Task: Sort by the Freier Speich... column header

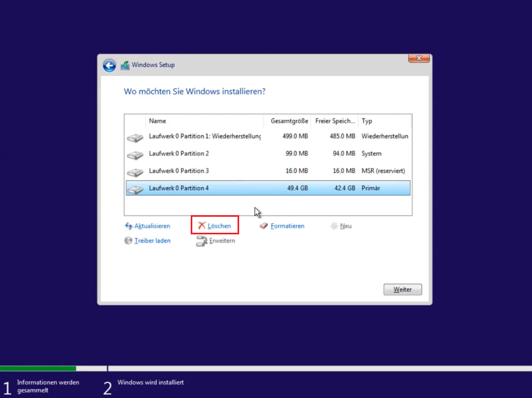Action: [335, 121]
